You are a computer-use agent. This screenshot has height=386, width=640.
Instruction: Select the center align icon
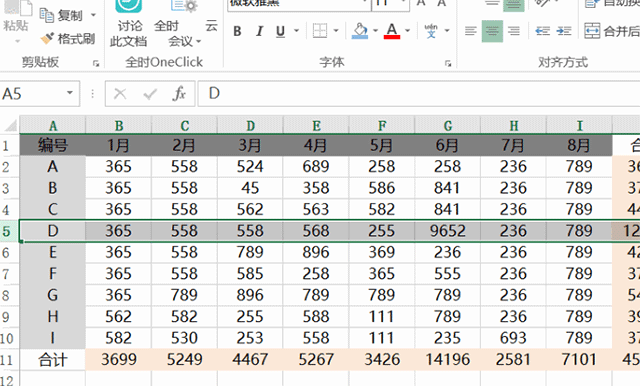[x=492, y=31]
